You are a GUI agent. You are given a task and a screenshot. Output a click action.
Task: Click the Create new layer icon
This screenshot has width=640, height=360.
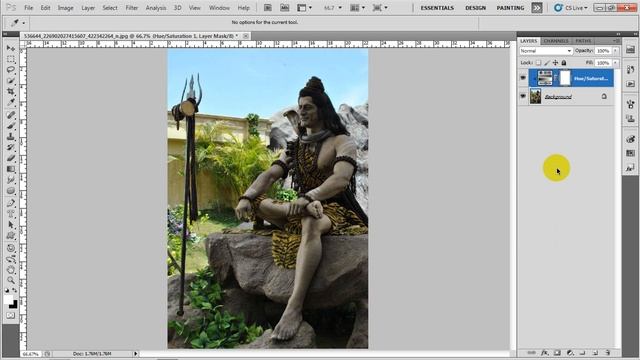pos(595,353)
